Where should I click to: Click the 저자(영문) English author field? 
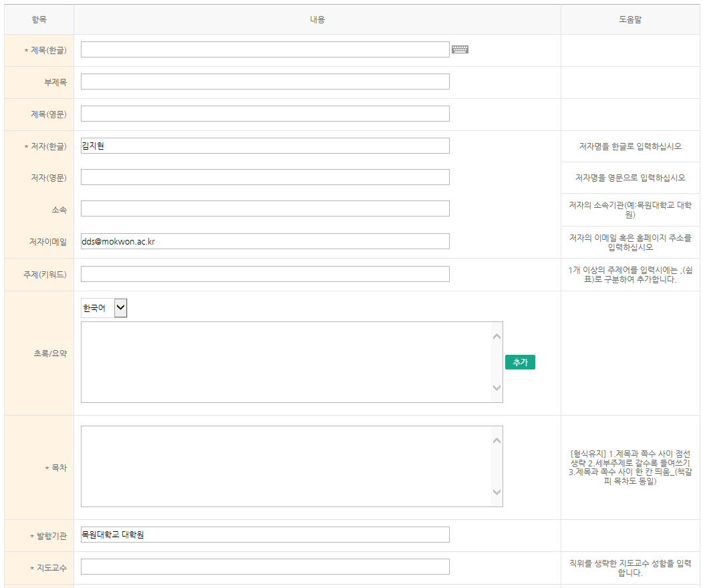pyautogui.click(x=265, y=177)
